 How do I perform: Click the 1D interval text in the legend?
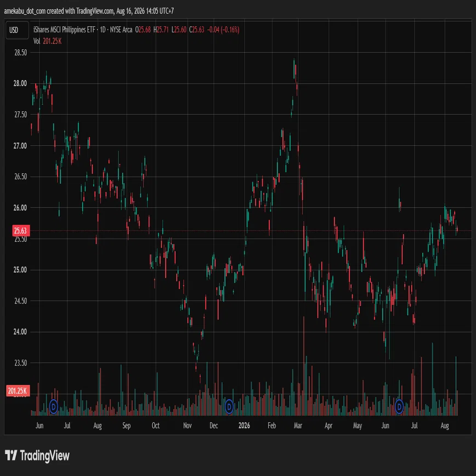(x=103, y=30)
